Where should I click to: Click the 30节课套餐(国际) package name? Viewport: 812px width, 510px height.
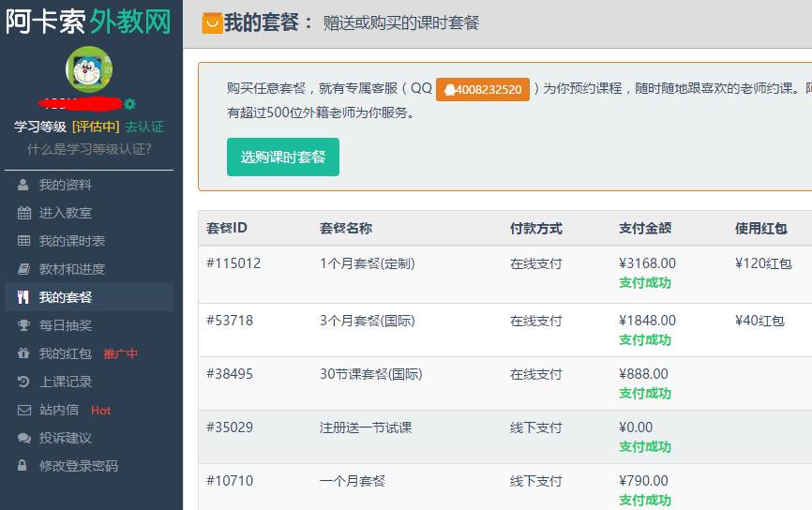pos(370,374)
